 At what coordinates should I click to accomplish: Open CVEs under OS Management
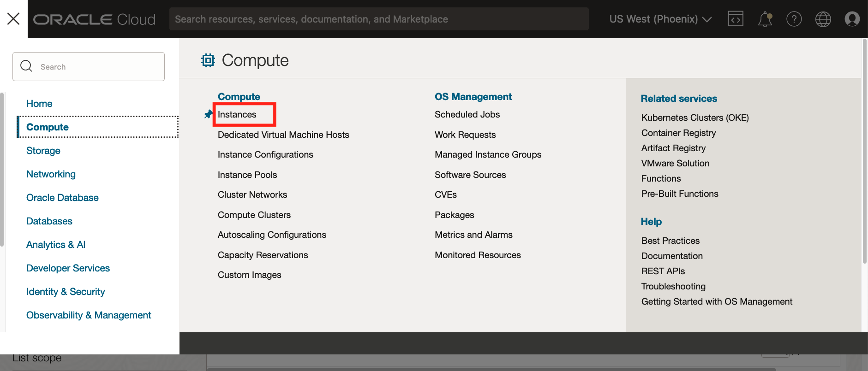(x=446, y=194)
